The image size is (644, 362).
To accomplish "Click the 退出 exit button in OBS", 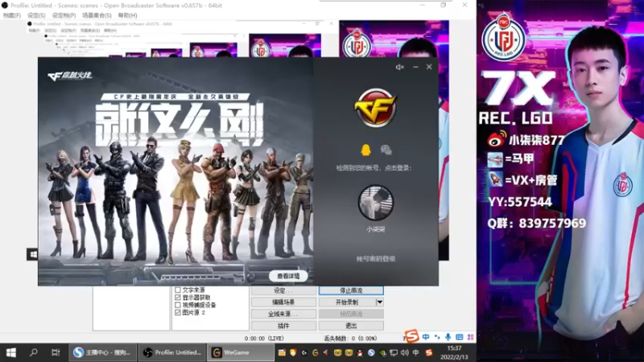I will (351, 326).
